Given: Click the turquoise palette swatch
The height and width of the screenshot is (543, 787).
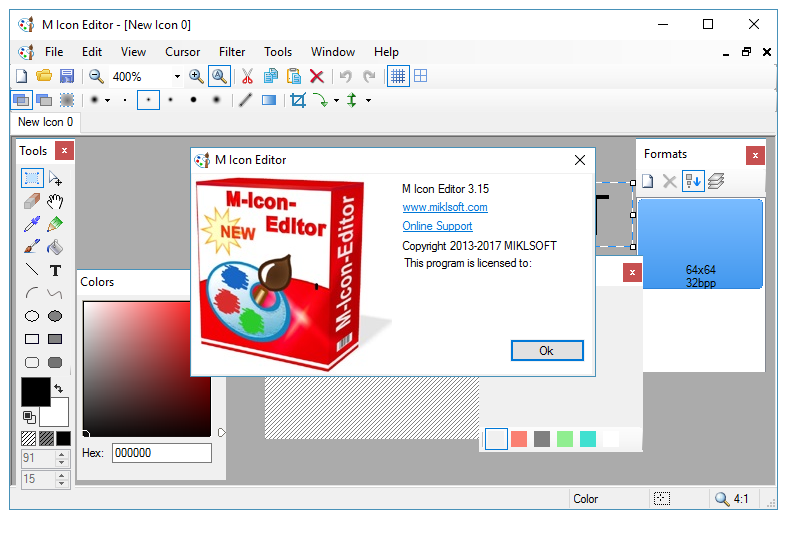Looking at the screenshot, I should point(588,439).
